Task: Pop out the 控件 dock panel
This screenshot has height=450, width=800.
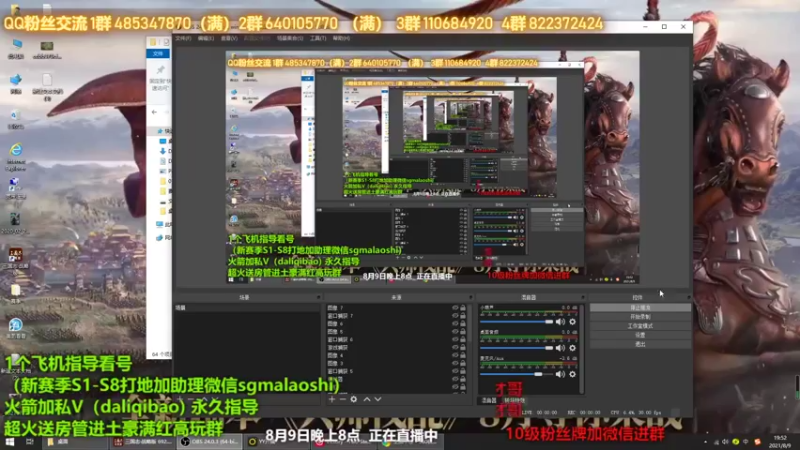Action: point(688,297)
